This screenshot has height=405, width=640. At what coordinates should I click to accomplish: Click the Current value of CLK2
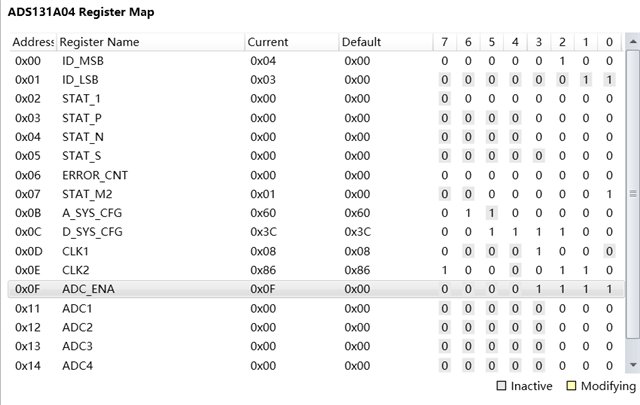coord(262,270)
